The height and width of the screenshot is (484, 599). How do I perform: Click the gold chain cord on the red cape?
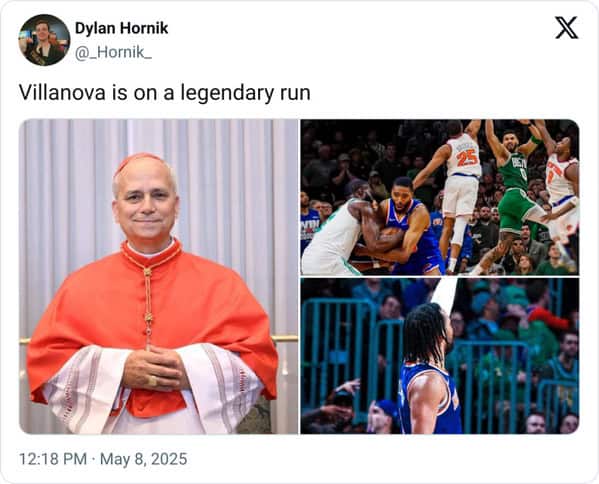(148, 306)
